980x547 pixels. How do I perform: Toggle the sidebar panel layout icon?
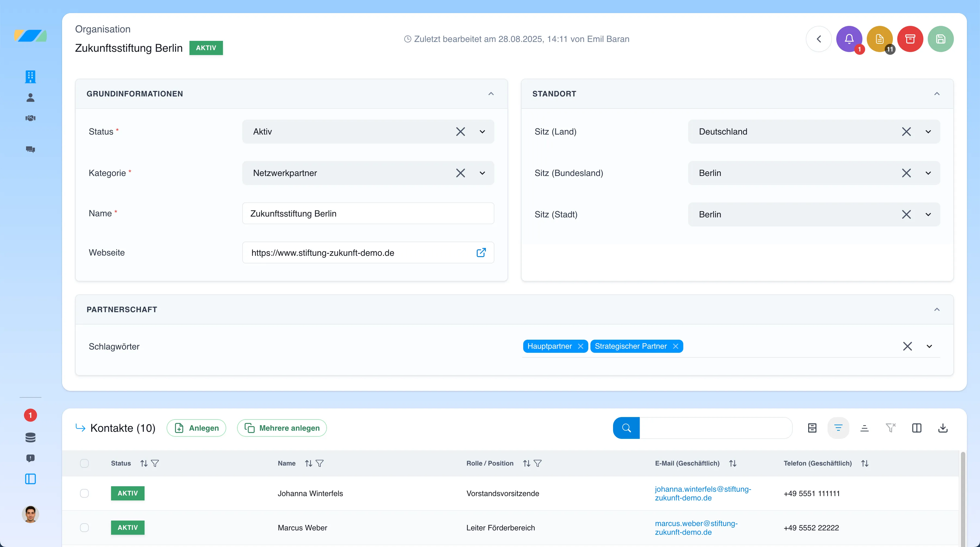pyautogui.click(x=30, y=479)
